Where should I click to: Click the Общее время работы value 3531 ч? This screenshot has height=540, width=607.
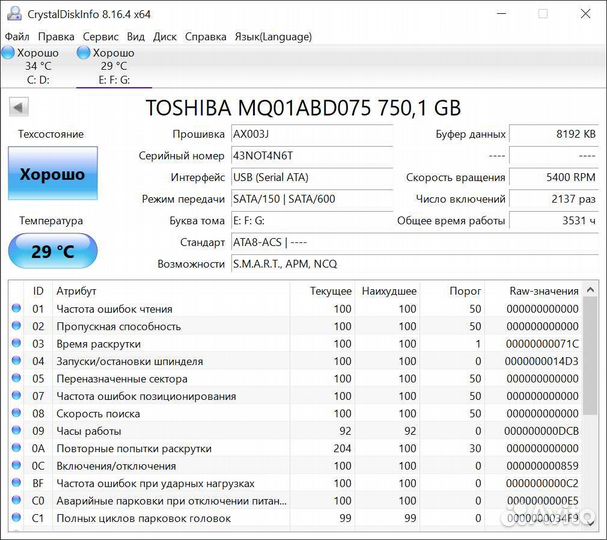click(x=554, y=221)
